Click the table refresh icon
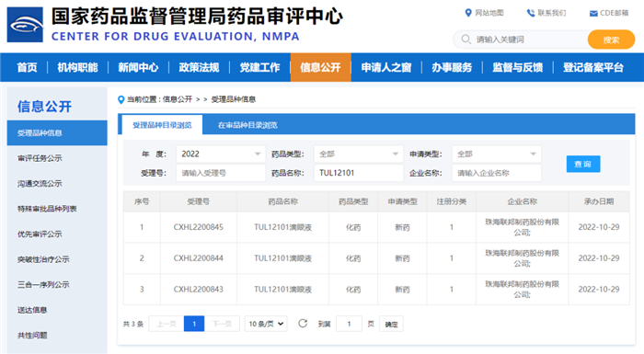Screen dimensions: 644x354 point(303,324)
